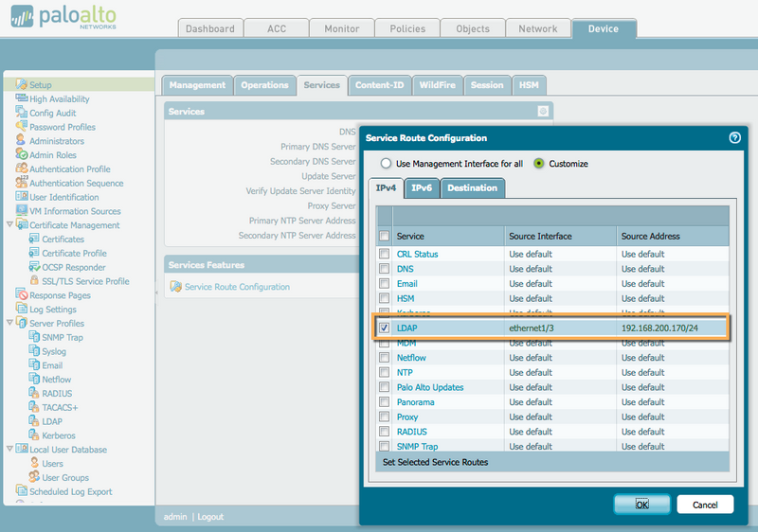
Task: Check the DNS service checkbox
Action: pyautogui.click(x=384, y=269)
